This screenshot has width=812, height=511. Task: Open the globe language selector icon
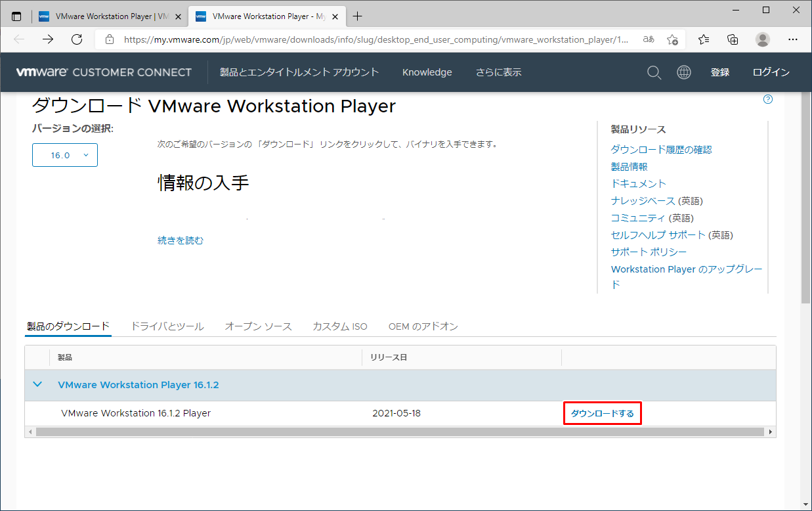click(x=684, y=72)
